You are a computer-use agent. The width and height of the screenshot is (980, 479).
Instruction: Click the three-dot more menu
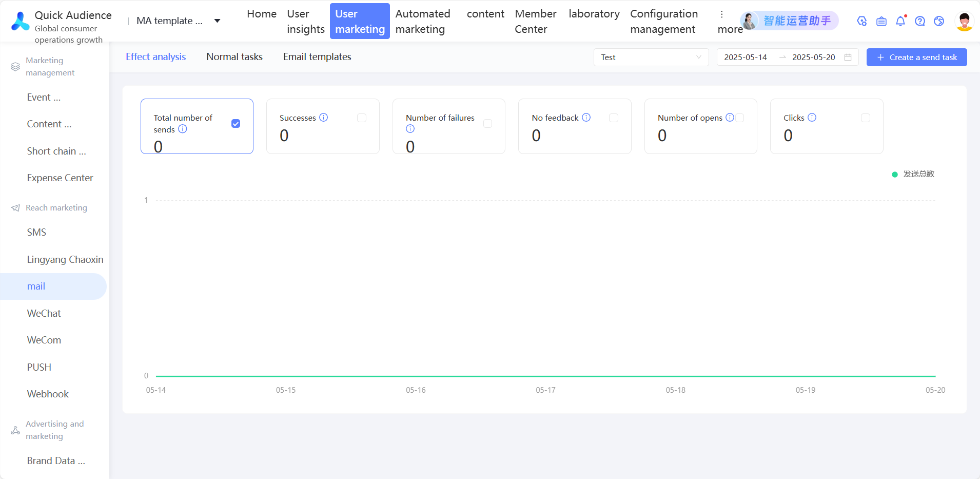pyautogui.click(x=722, y=14)
